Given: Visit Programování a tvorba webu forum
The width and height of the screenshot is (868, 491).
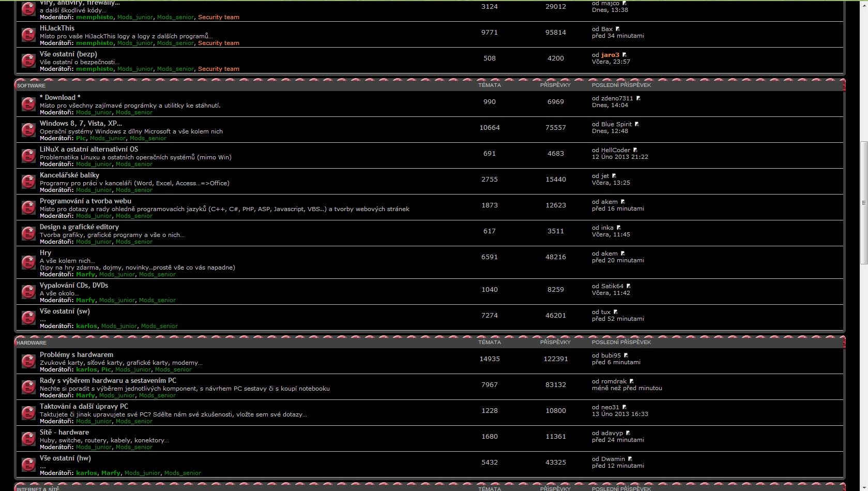Looking at the screenshot, I should tap(85, 201).
